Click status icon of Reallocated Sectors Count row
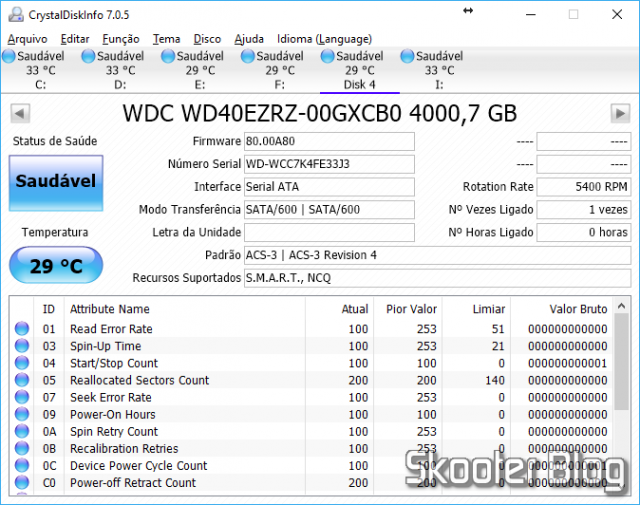The height and width of the screenshot is (505, 640). [22, 380]
